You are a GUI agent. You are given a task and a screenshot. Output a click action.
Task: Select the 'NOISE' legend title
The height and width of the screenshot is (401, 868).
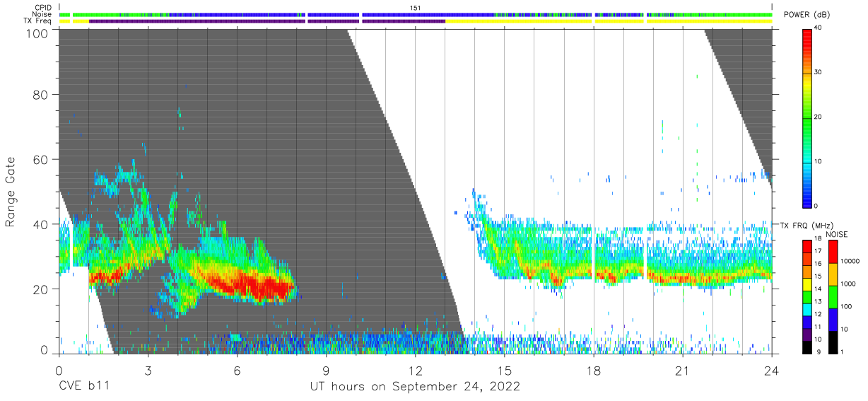(x=835, y=234)
